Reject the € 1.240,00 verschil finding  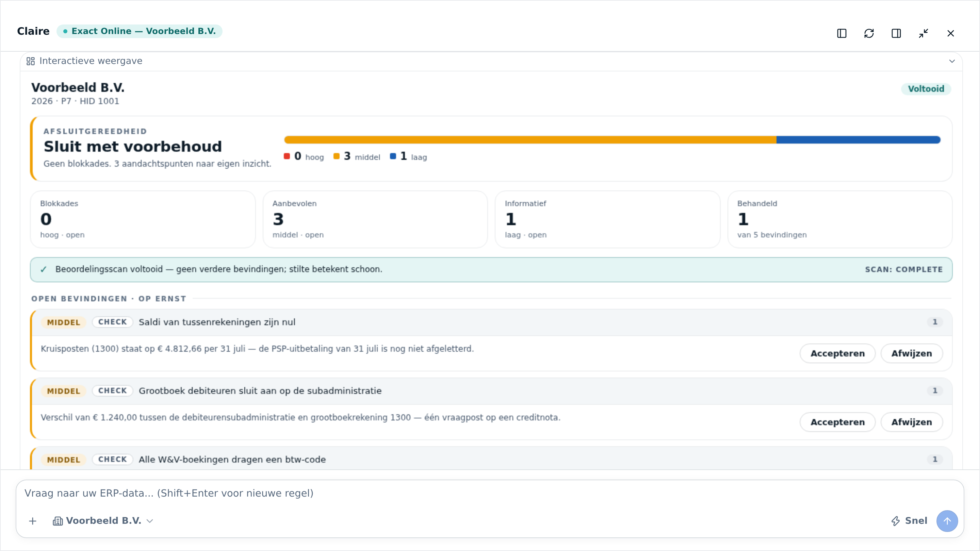(912, 422)
